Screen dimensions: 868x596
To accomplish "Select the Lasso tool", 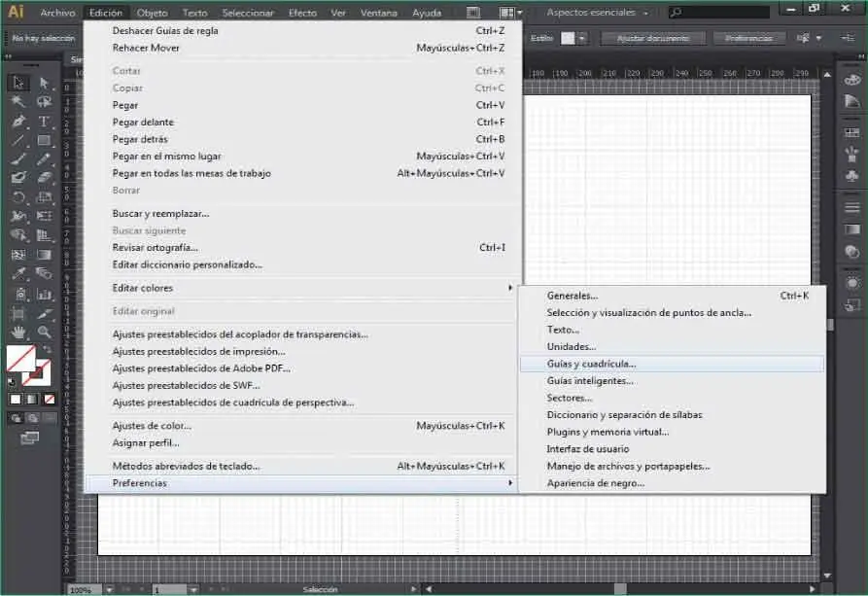I will pos(45,102).
